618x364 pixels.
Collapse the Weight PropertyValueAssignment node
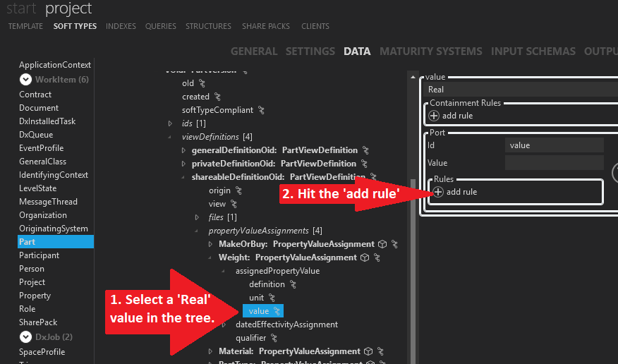[x=210, y=257]
